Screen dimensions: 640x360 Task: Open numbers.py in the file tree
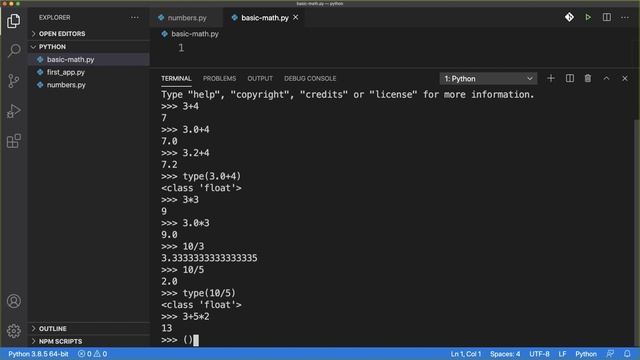point(89,85)
